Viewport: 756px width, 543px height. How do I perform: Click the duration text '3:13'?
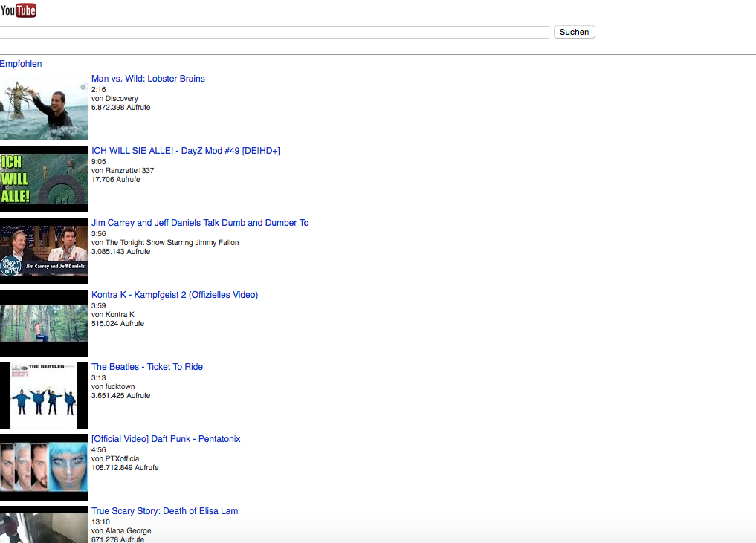pyautogui.click(x=98, y=378)
